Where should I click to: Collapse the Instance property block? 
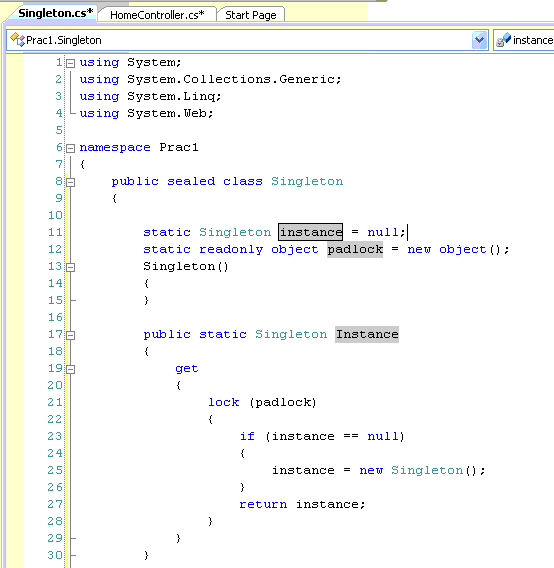pos(71,335)
